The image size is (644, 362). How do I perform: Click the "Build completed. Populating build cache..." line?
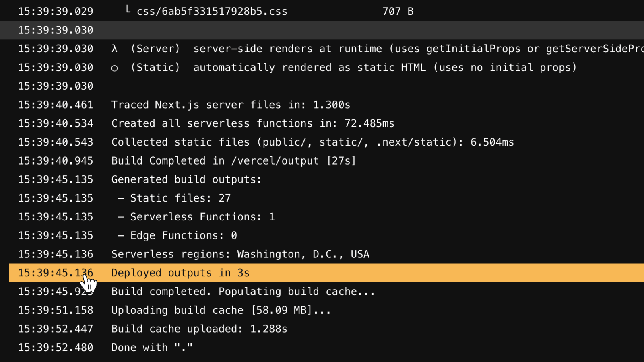click(x=243, y=292)
